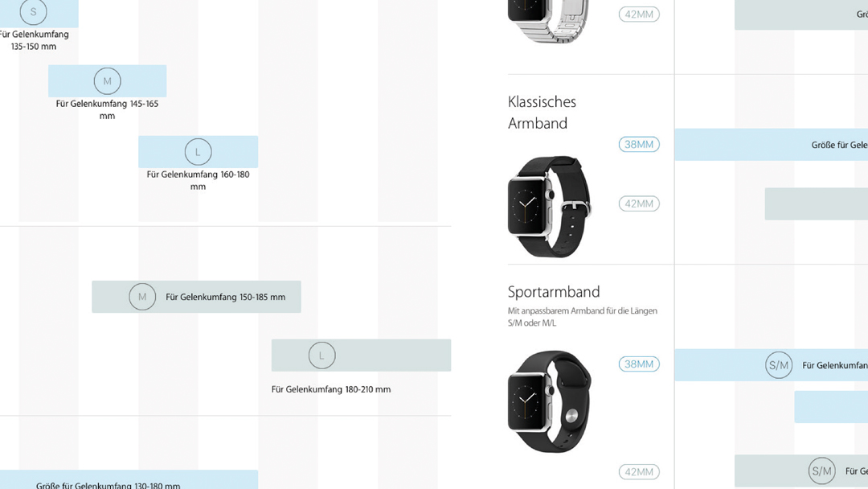This screenshot has width=868, height=489.
Task: Click the black sport band watch image
Action: 549,401
